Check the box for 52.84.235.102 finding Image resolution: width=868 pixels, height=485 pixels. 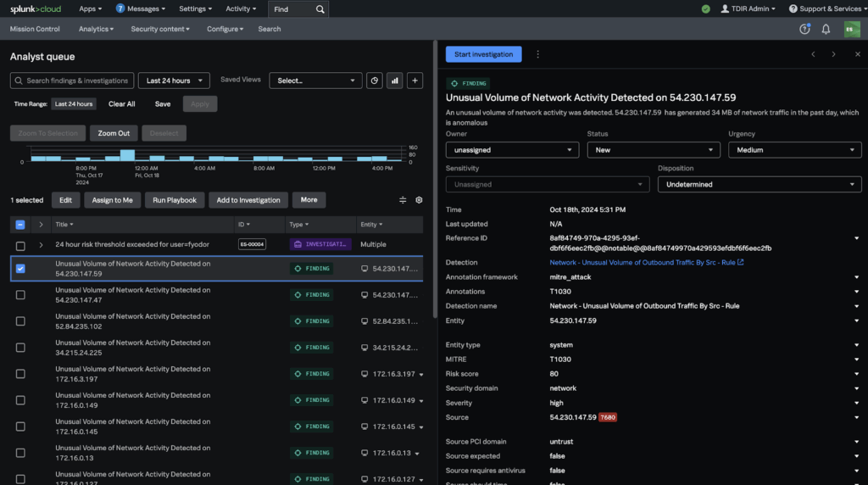[x=20, y=321]
